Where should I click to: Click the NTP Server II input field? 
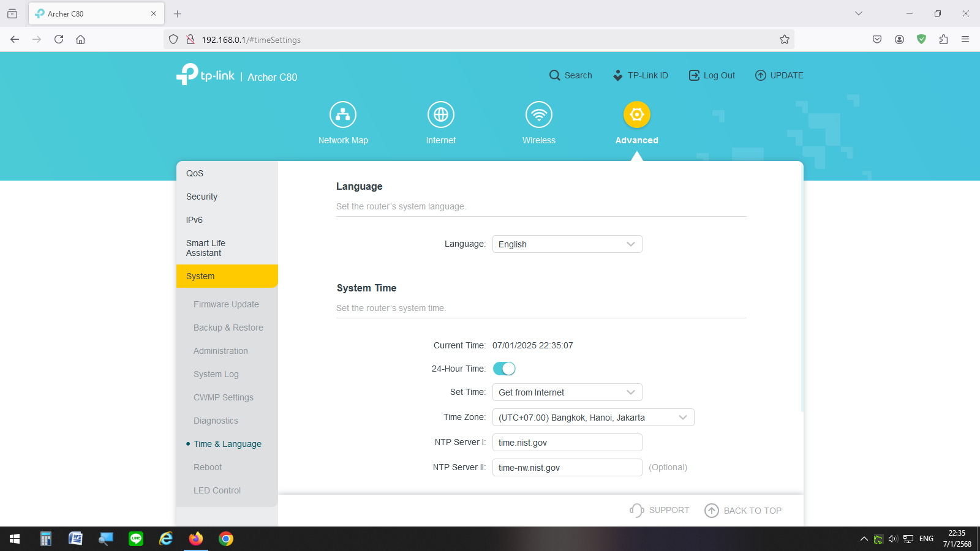567,468
